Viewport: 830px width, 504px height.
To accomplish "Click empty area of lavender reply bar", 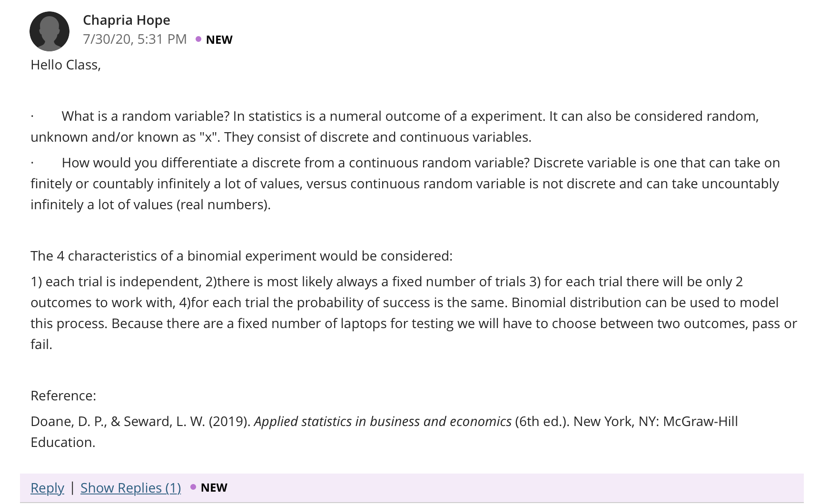I will click(514, 488).
